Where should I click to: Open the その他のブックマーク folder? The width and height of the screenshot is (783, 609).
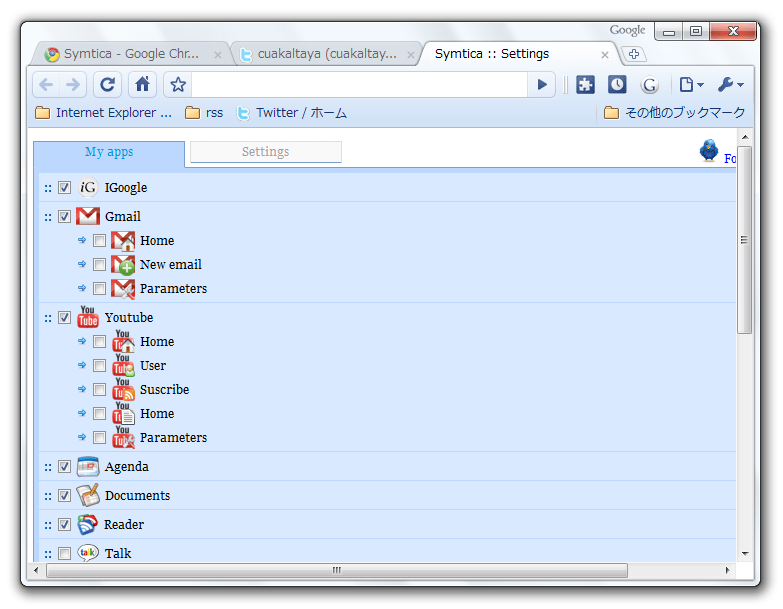(x=675, y=113)
